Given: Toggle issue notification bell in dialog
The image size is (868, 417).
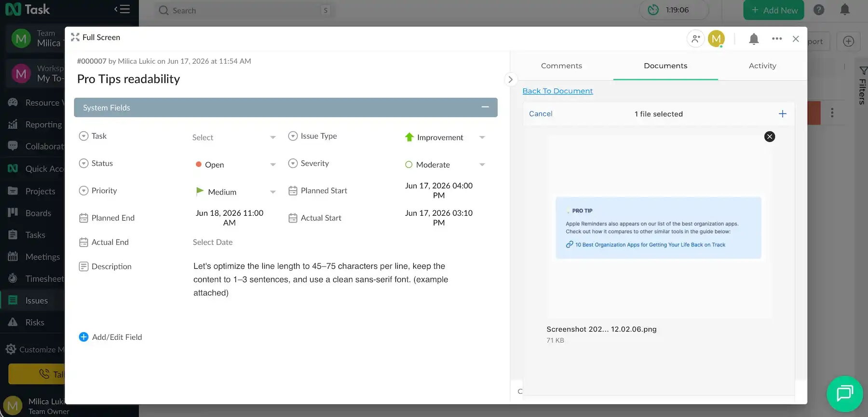Looking at the screenshot, I should 754,39.
